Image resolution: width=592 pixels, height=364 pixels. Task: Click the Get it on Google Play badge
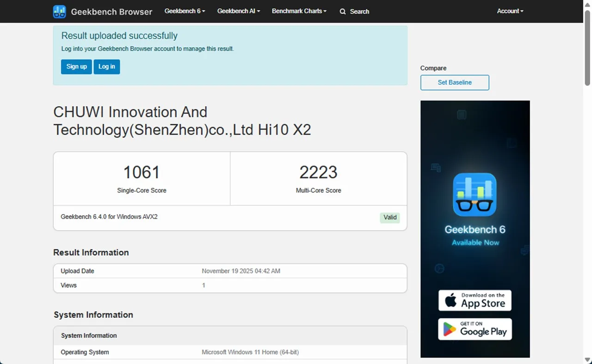coord(475,329)
